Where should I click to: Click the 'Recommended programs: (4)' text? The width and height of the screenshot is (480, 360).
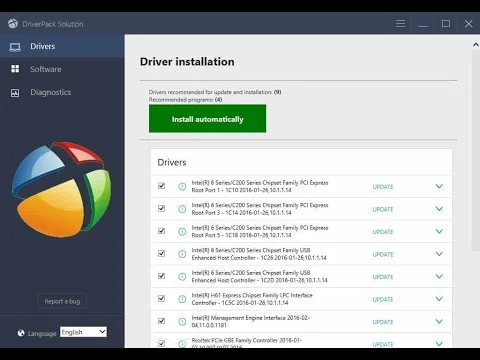(185, 100)
